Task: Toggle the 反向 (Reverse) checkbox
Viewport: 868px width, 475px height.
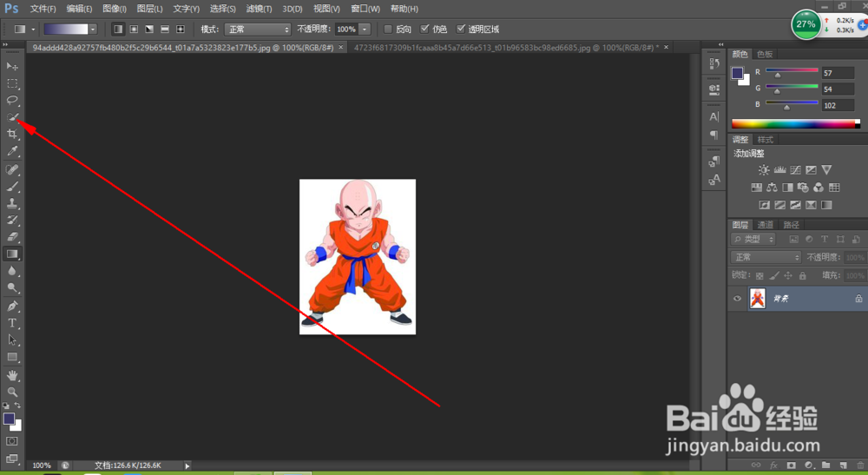Action: (388, 29)
